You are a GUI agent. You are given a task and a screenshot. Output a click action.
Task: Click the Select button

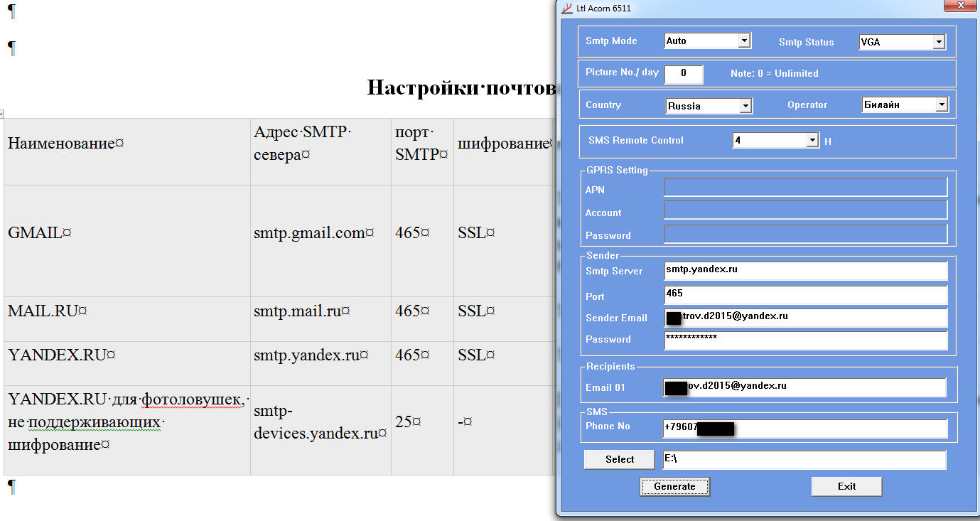click(x=619, y=460)
